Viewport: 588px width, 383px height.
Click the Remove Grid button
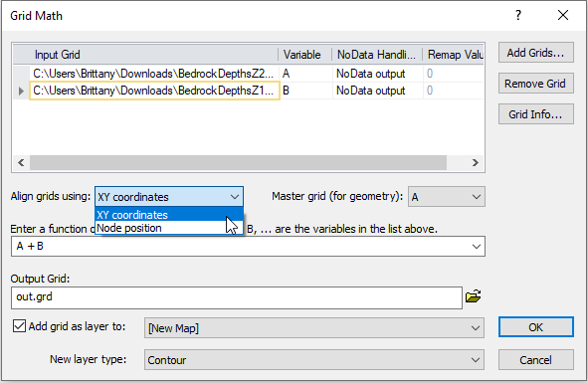536,84
